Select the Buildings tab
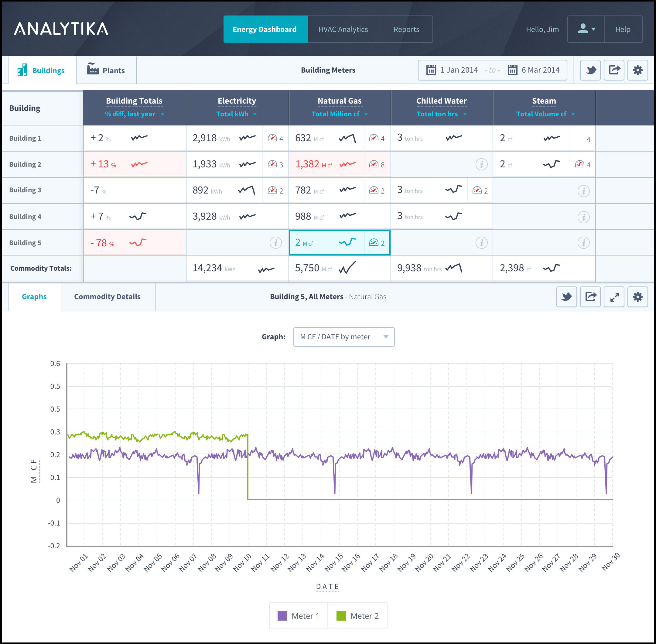Image resolution: width=656 pixels, height=644 pixels. tap(42, 70)
